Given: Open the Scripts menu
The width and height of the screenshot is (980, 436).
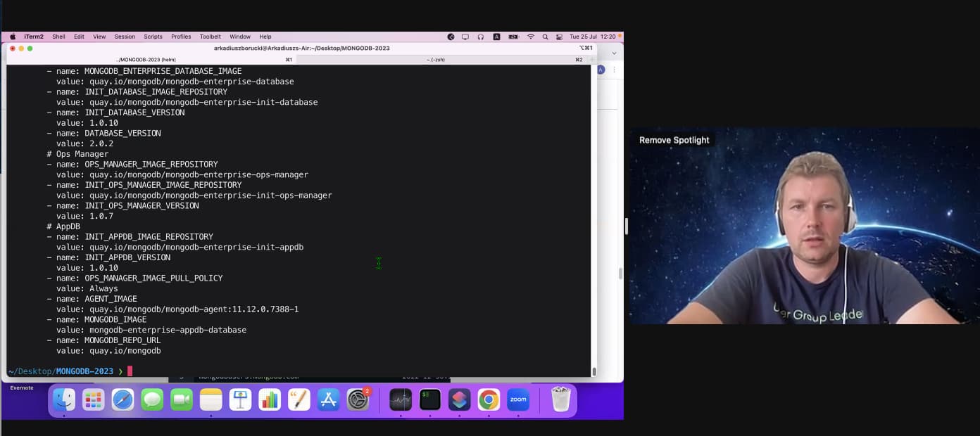Looking at the screenshot, I should [x=153, y=37].
